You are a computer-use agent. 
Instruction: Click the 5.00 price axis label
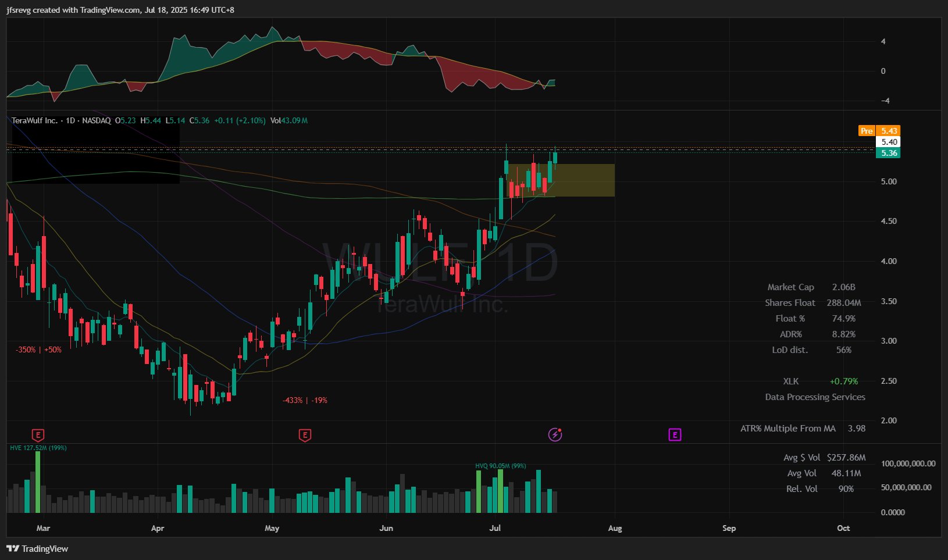tap(889, 181)
